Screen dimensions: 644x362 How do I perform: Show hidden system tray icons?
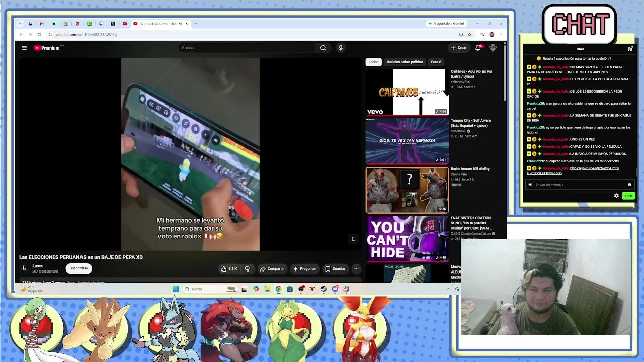point(449,289)
